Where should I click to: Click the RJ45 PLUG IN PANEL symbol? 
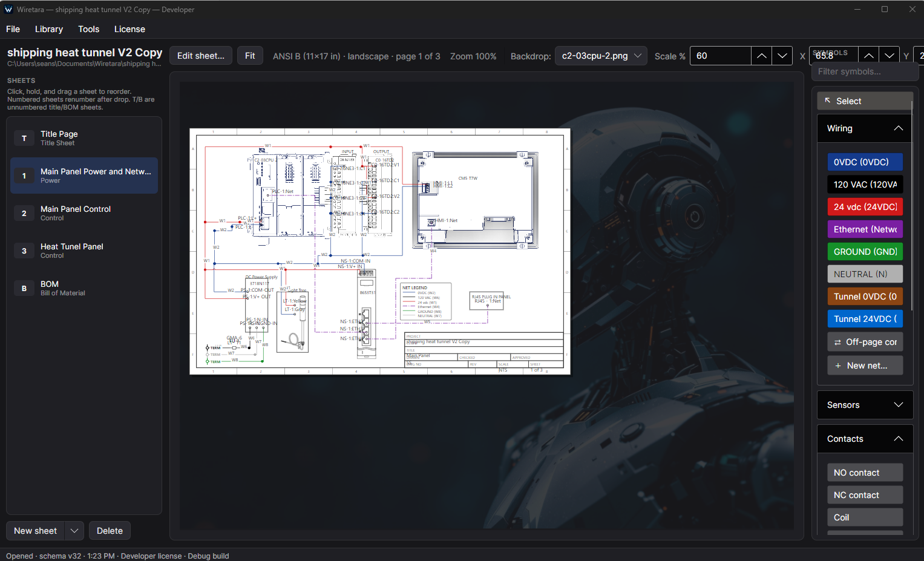487,301
